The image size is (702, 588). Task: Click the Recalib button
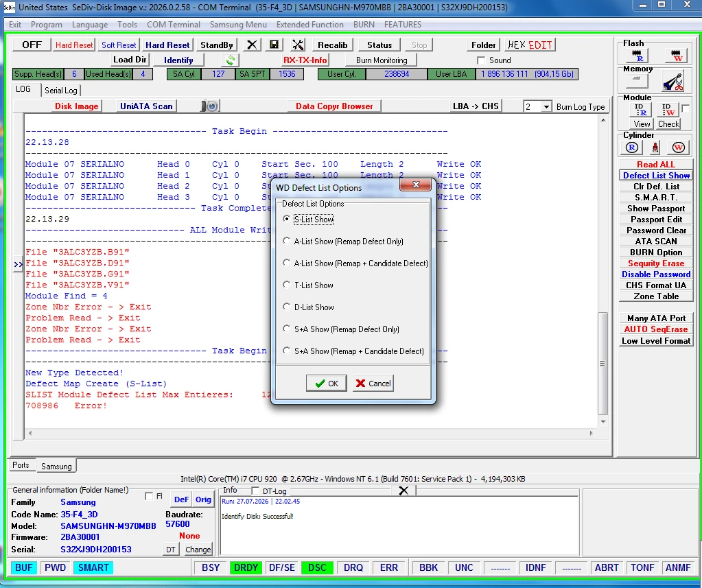(x=332, y=45)
